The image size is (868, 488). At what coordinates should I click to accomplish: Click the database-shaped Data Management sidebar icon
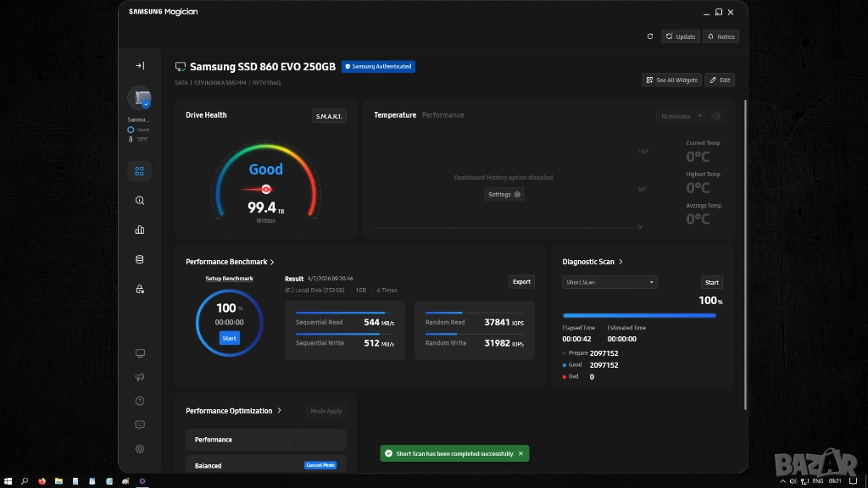click(x=140, y=260)
